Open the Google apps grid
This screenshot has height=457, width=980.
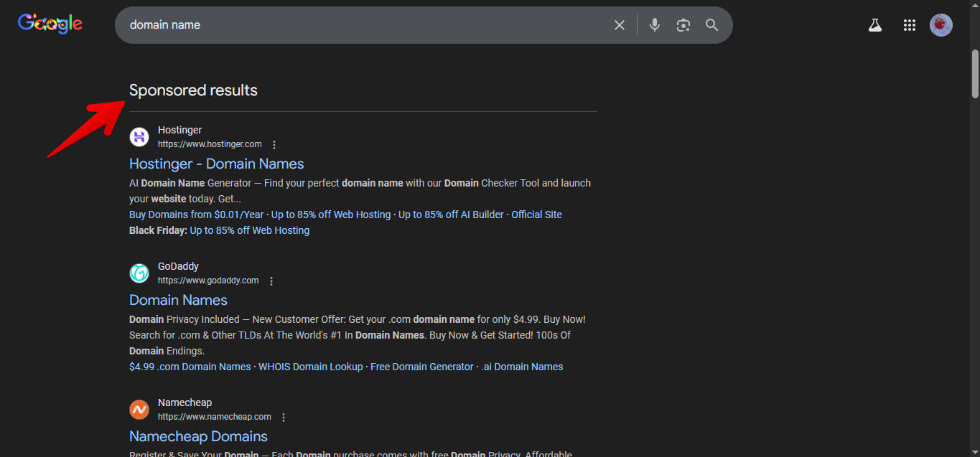[910, 25]
